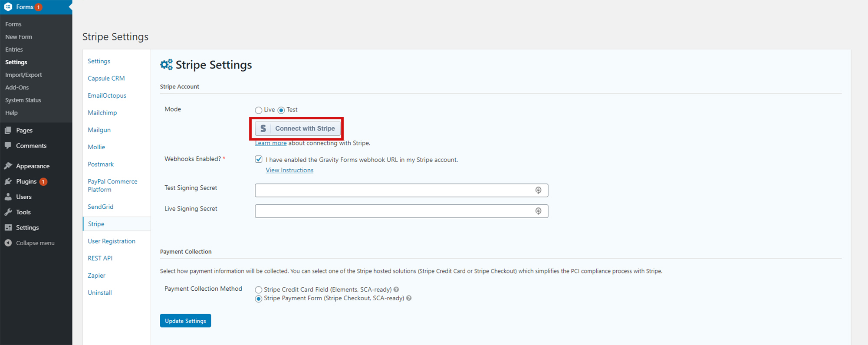Click the Live Signing Secret input field
The width and height of the screenshot is (868, 345).
(401, 211)
